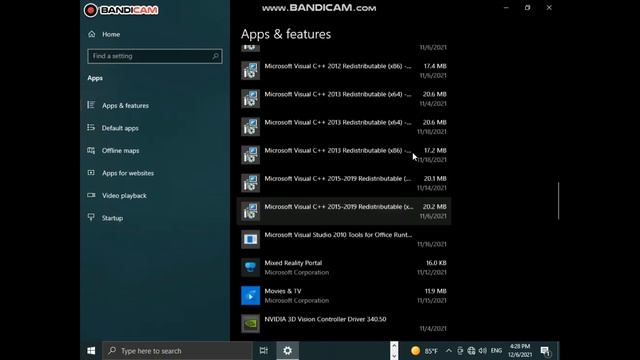Click icon of Visual C++ 2013 (x64) 11/4/2021 entry

click(x=250, y=99)
